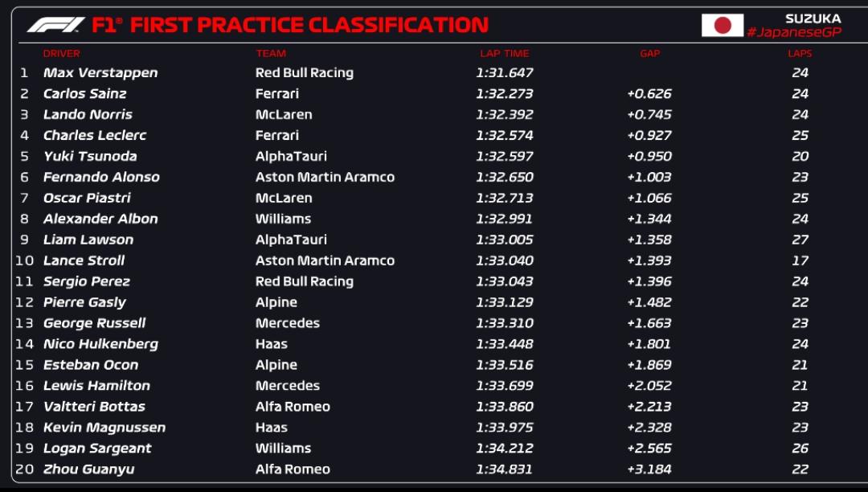
Task: Click the LAP TIME column header
Action: 504,54
